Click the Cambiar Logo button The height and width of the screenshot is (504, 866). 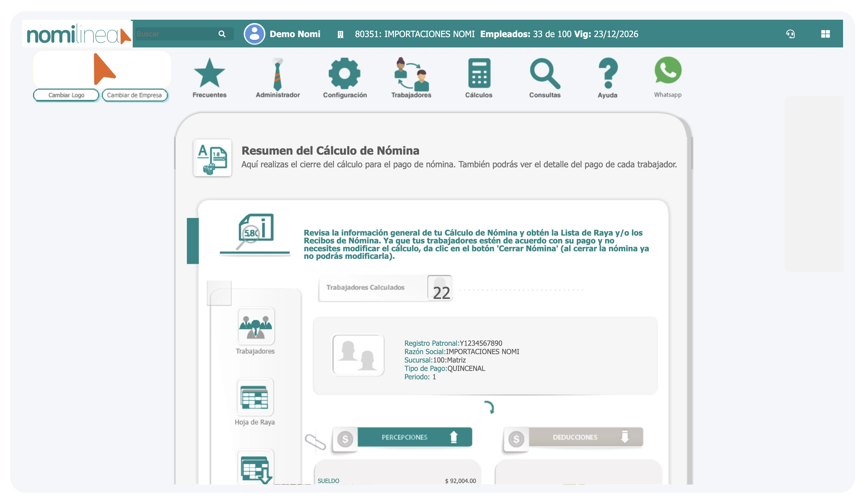click(x=66, y=95)
